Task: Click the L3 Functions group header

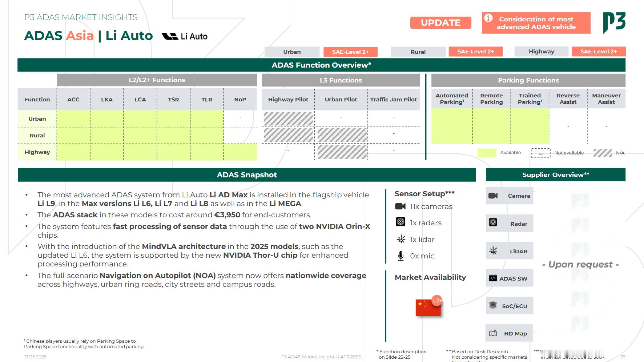Action: tap(341, 80)
